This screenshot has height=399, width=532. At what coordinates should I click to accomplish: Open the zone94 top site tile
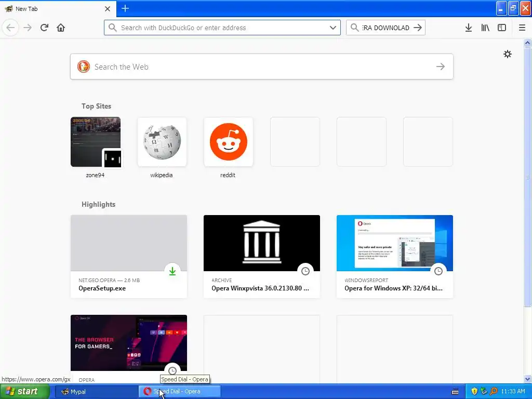96,142
